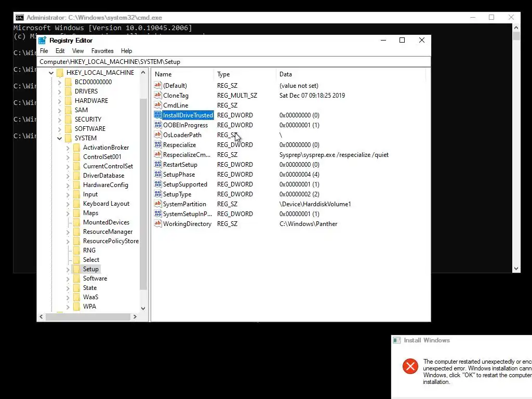The width and height of the screenshot is (532, 399).
Task: Click the RestartSetup DWORD icon
Action: pyautogui.click(x=158, y=164)
